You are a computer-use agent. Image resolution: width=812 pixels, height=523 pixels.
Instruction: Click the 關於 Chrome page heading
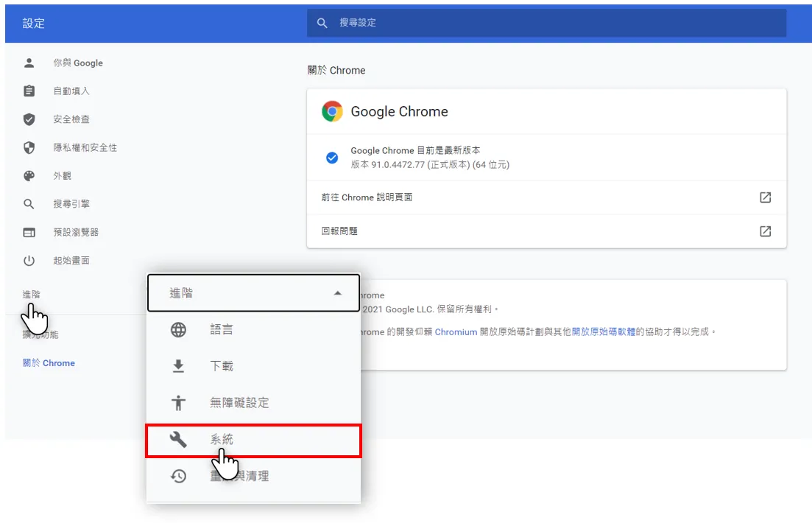336,71
